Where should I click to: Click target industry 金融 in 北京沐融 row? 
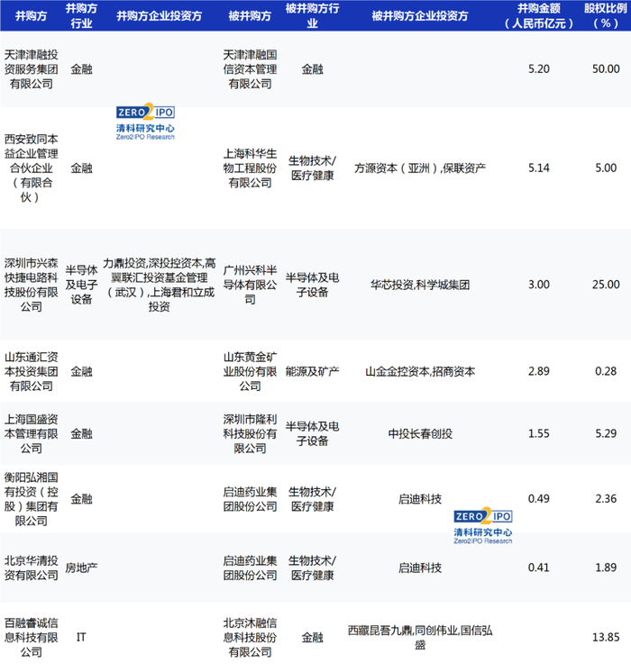click(312, 637)
